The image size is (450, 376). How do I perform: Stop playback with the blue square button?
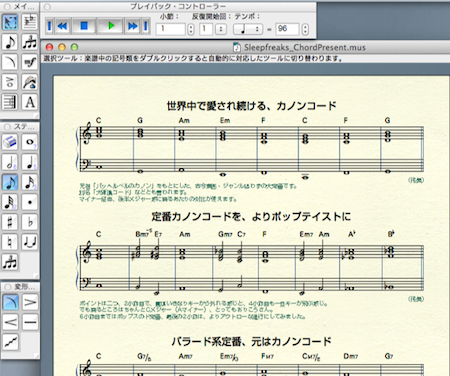pyautogui.click(x=84, y=26)
